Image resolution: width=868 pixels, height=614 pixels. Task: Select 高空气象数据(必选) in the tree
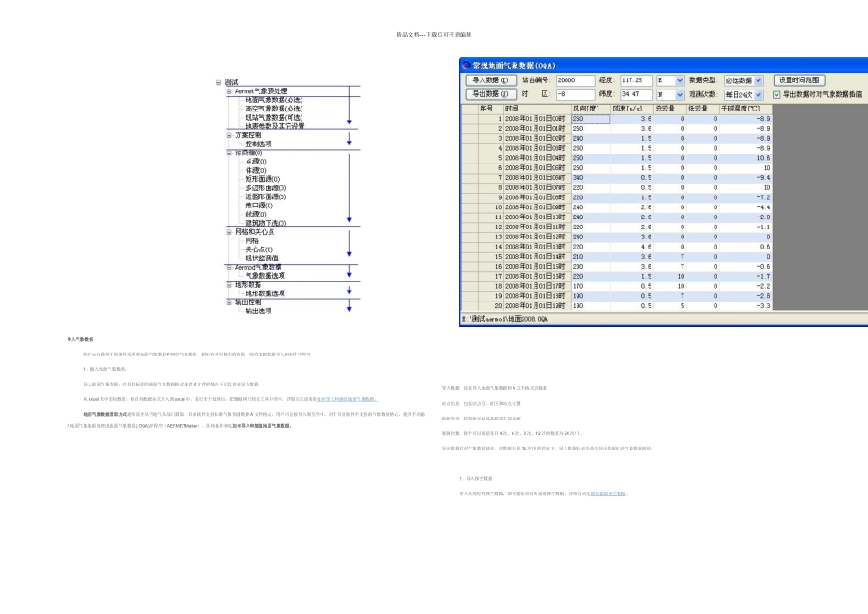(274, 109)
